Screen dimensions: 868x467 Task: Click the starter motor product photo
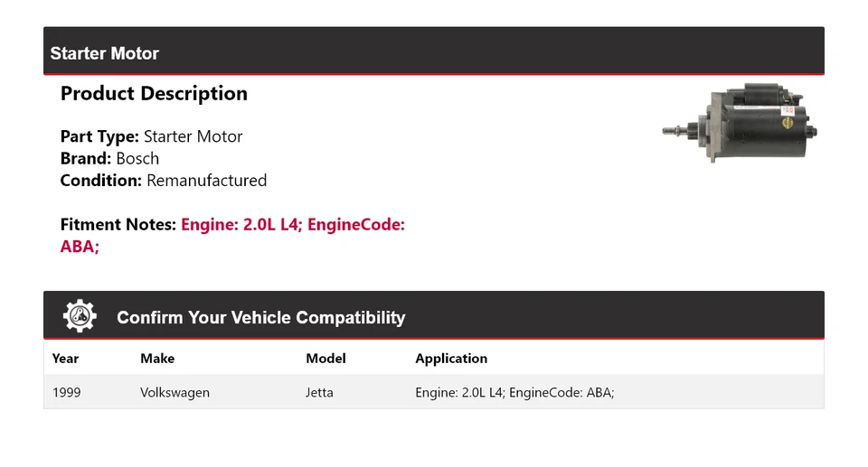click(740, 123)
